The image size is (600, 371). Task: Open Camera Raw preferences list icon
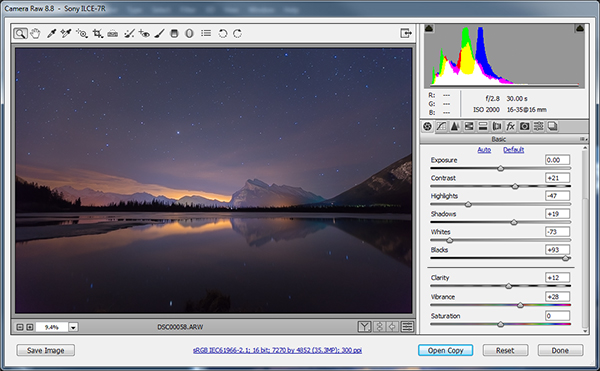(x=206, y=34)
